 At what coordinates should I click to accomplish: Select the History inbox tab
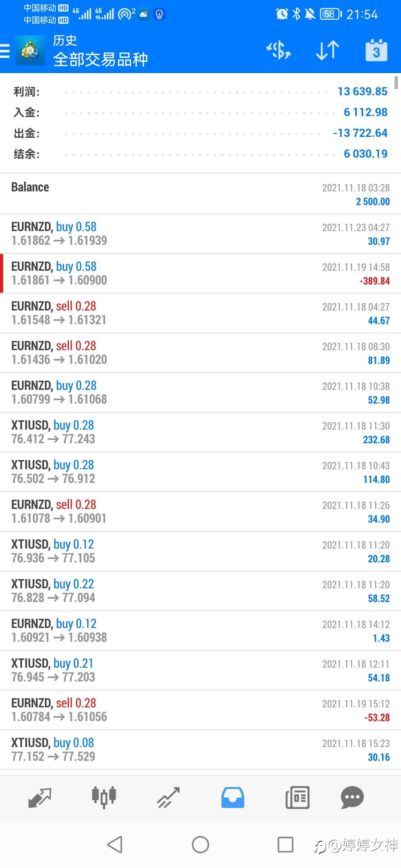[x=233, y=798]
